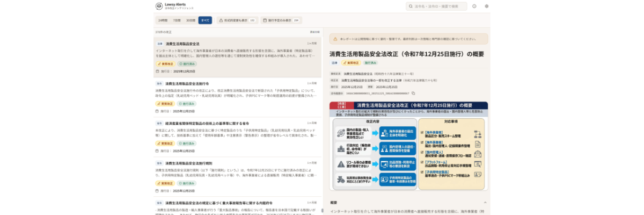This screenshot has width=644, height=215.
Task: Open the sort order control above the list
Action: 314,32
